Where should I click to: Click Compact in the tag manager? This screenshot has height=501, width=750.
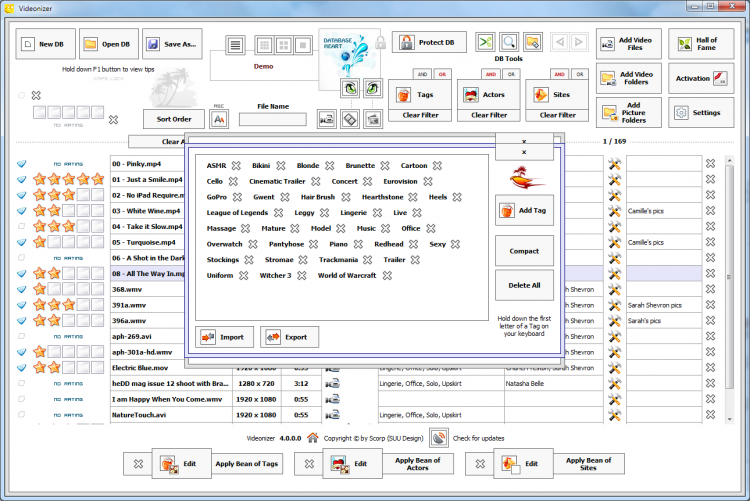click(x=524, y=250)
